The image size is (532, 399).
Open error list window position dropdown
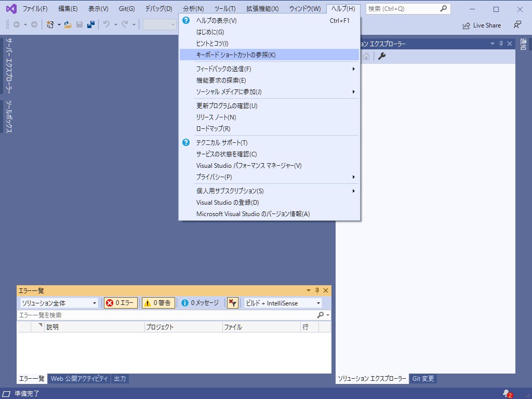pos(309,290)
